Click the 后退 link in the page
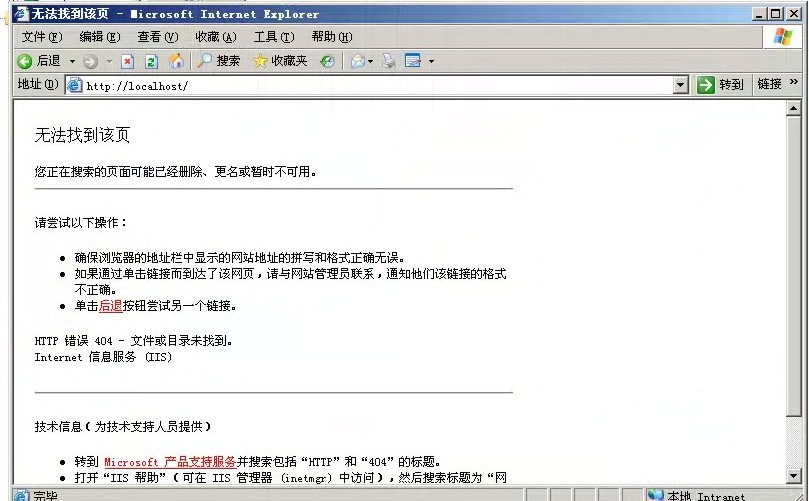The image size is (809, 501). click(x=110, y=306)
